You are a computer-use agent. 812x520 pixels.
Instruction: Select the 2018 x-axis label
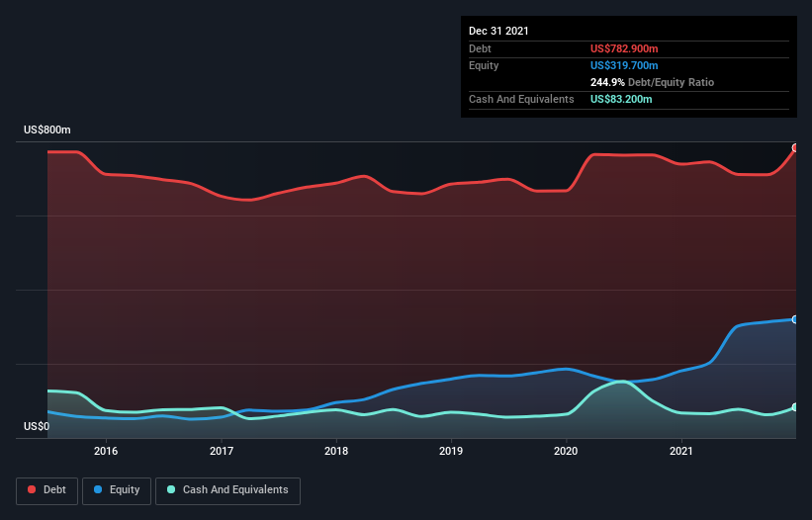[336, 451]
